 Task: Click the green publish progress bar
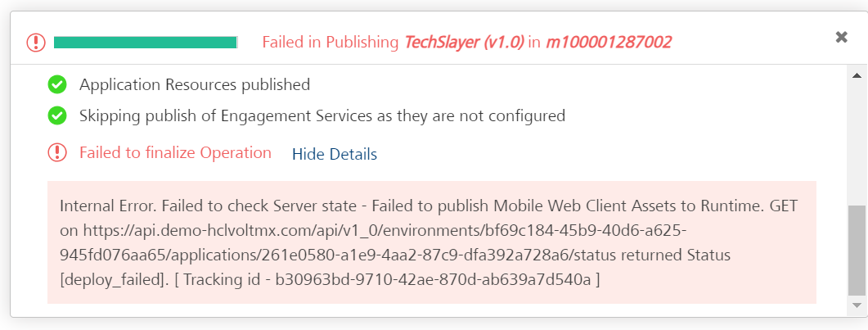[146, 43]
